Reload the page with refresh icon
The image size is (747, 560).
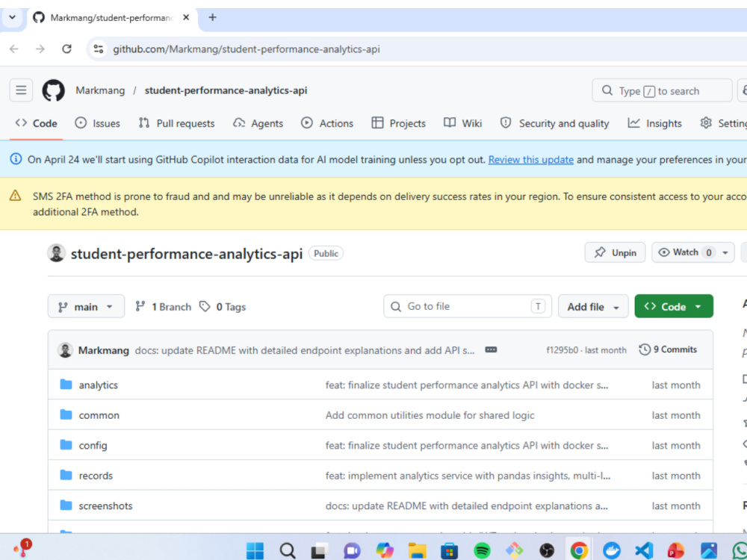coord(66,49)
